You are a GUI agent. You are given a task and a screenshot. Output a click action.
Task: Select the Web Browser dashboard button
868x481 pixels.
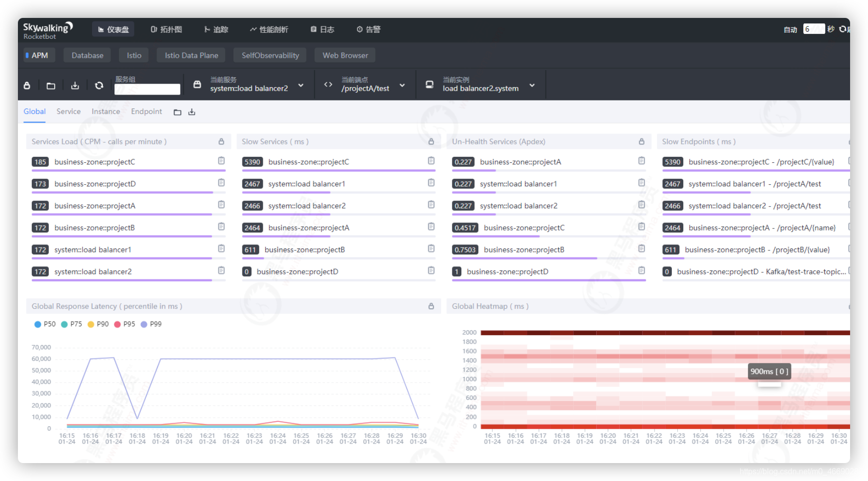coord(345,55)
